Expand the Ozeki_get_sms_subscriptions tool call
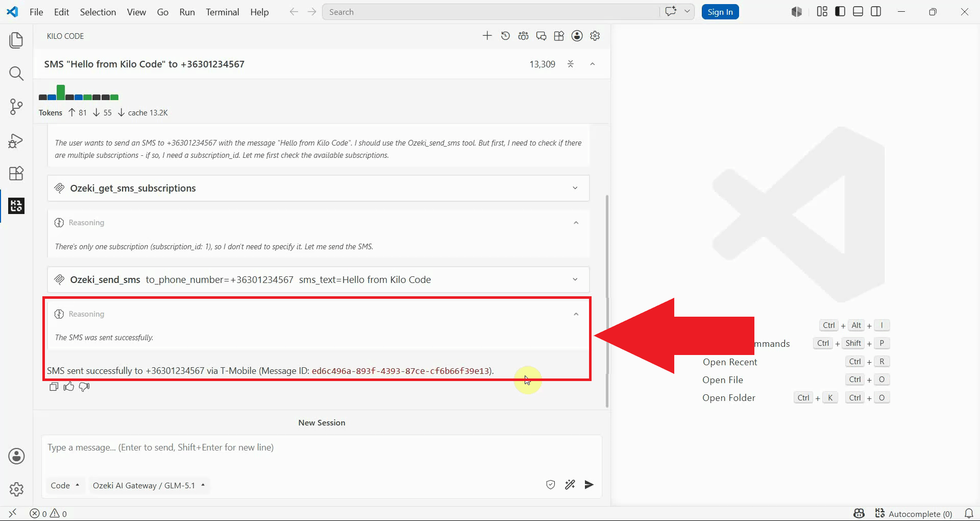980x521 pixels. click(x=318, y=188)
